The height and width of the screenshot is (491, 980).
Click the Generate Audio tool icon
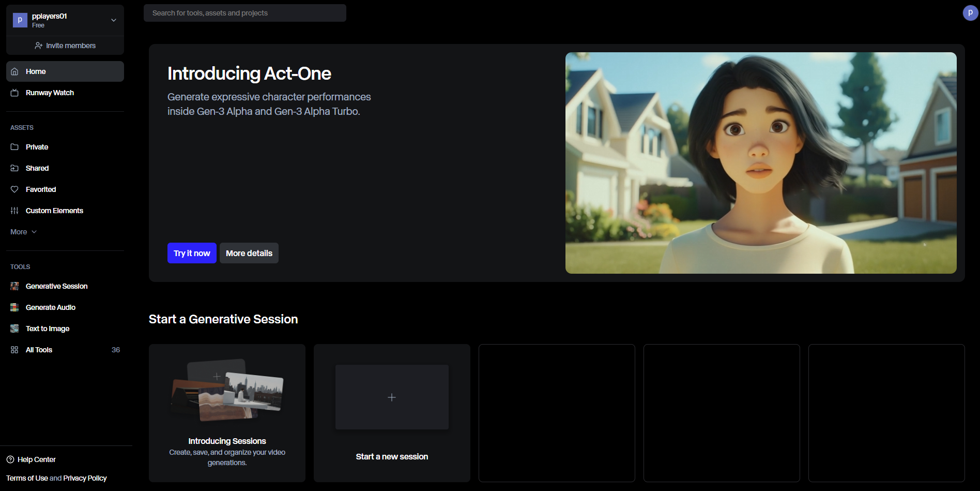(x=14, y=307)
